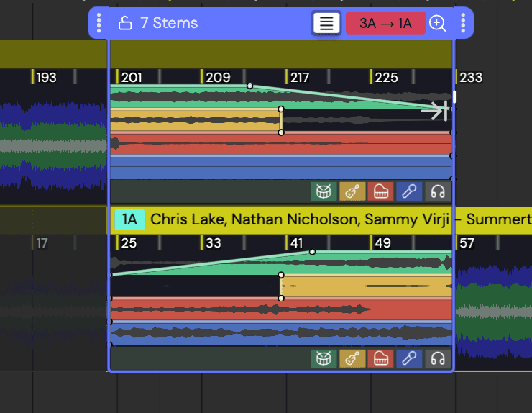The image size is (532, 413).
Task: Toggle drums stem on upper track
Action: [324, 191]
